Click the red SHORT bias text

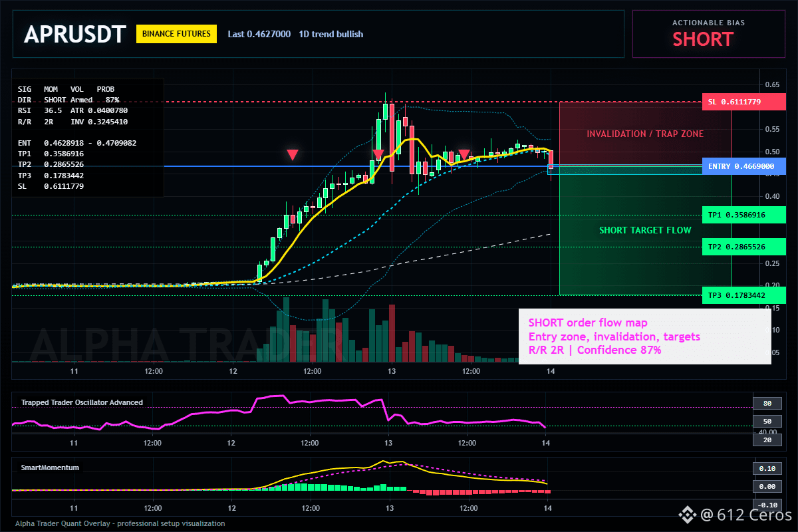pos(703,39)
